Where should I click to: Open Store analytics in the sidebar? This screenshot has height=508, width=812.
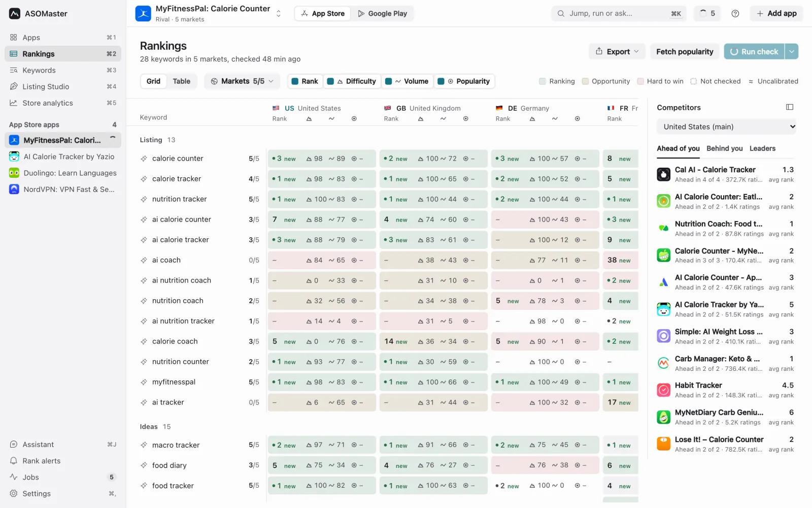pos(63,103)
